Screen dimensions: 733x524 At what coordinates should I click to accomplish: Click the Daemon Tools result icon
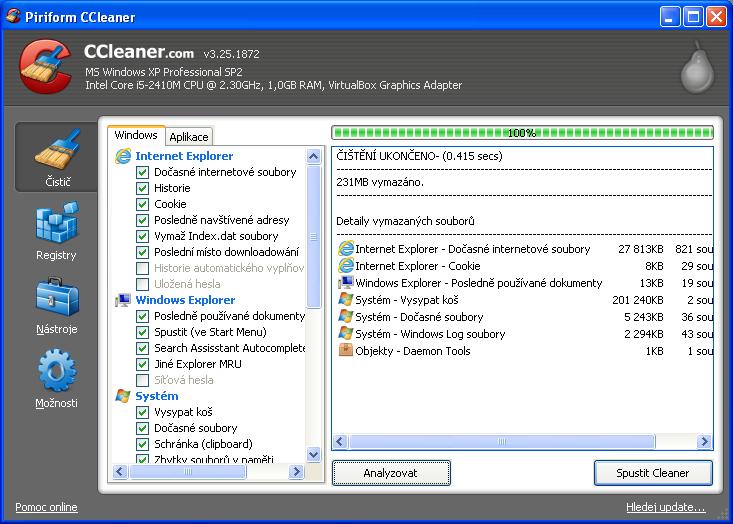coord(346,351)
